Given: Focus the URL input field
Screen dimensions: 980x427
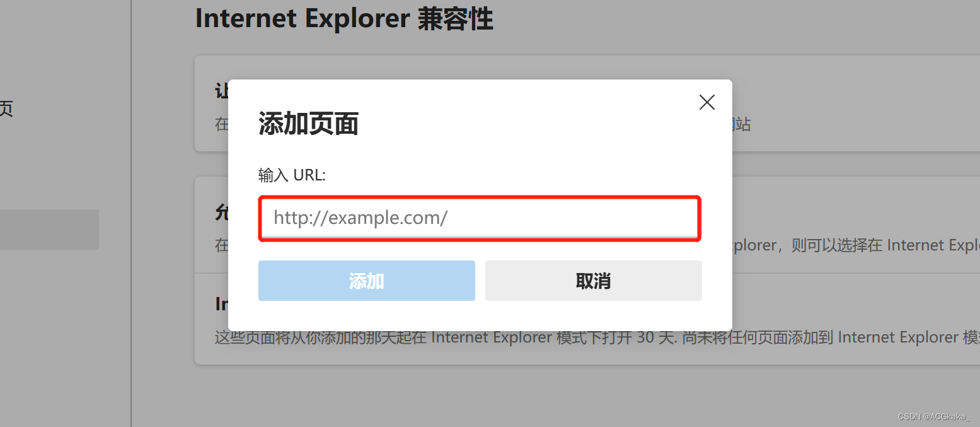Looking at the screenshot, I should [480, 218].
